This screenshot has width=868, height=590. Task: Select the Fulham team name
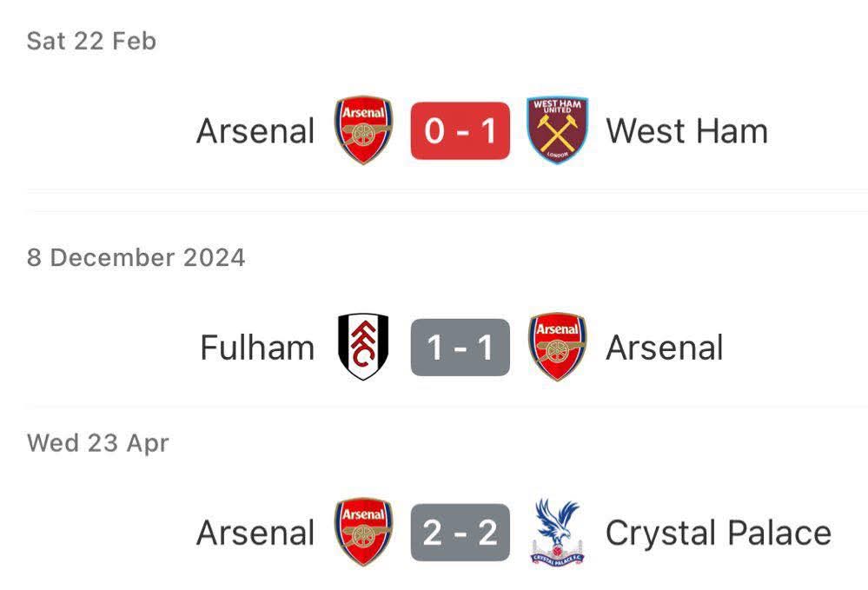[257, 348]
